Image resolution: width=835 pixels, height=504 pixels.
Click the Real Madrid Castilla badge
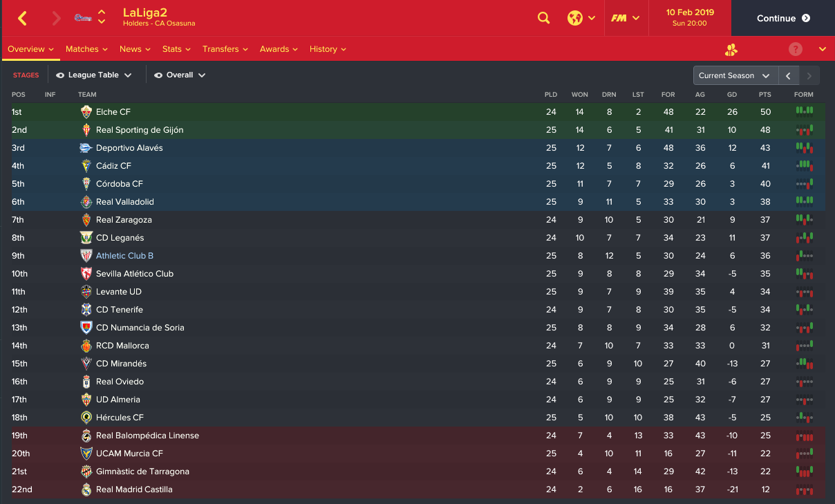point(86,489)
